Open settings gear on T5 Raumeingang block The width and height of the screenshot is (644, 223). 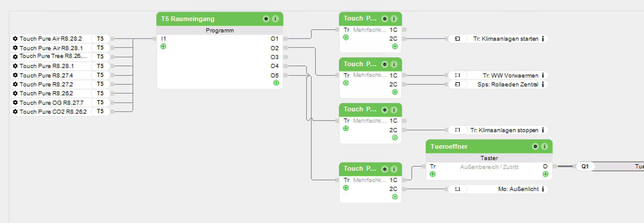point(266,19)
